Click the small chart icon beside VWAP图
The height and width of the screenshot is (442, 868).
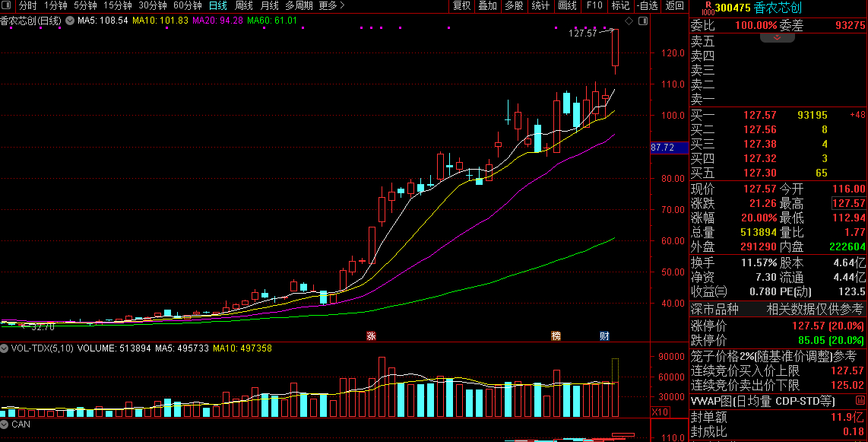859,401
